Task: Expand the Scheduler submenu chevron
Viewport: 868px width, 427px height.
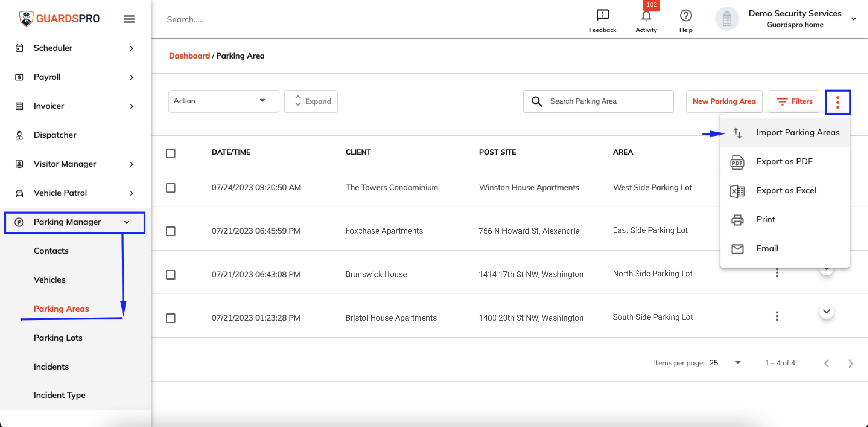Action: coord(131,48)
